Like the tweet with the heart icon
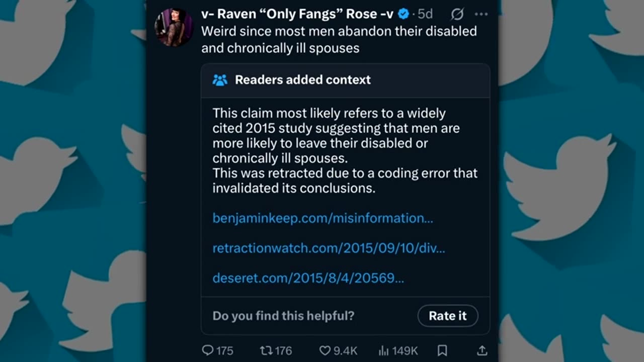Viewport: 644px width, 362px height. (x=326, y=350)
